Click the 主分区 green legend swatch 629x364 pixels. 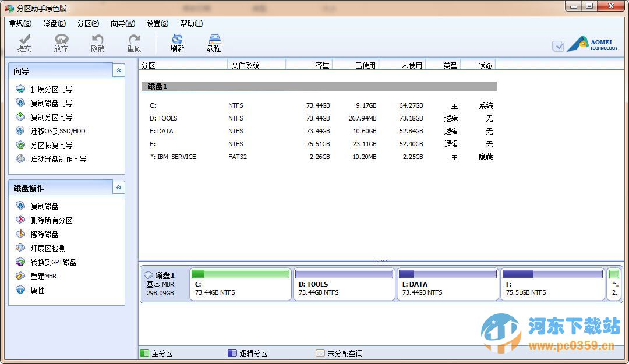144,353
